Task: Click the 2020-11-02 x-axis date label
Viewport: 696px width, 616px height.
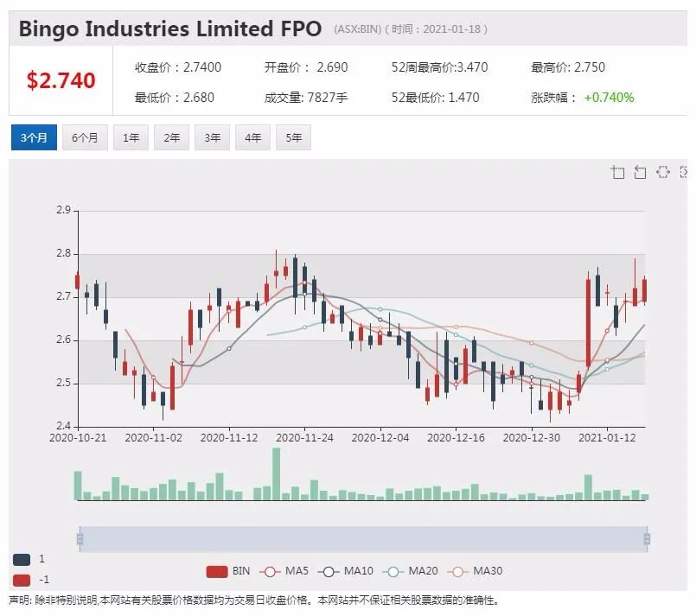Action: click(x=154, y=438)
